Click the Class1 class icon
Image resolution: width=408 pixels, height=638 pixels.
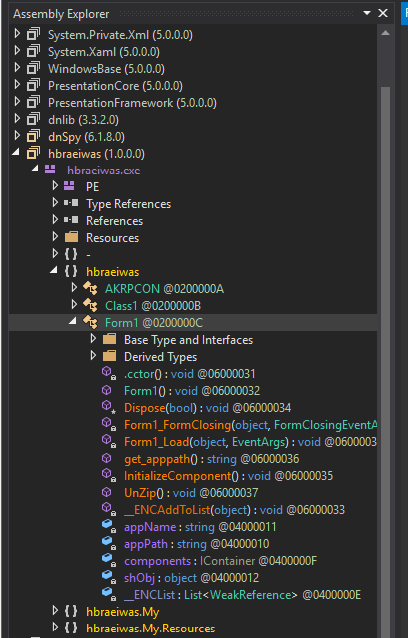[90, 306]
